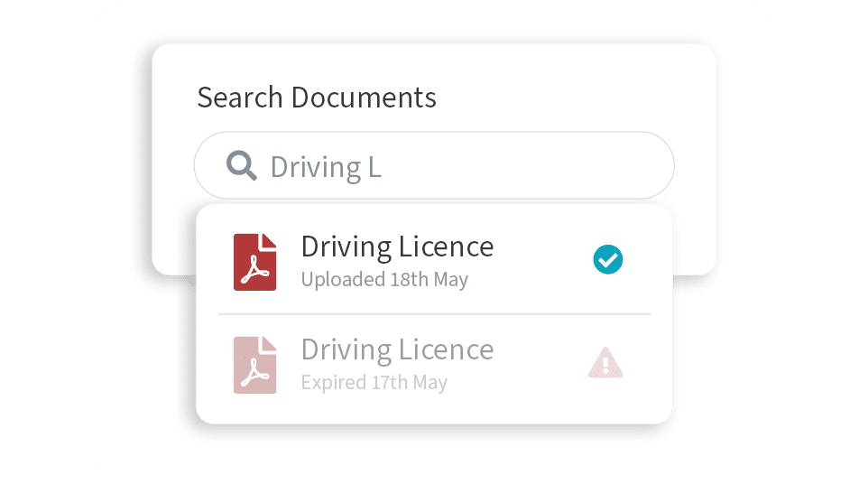The width and height of the screenshot is (868, 484).
Task: Click the Search Documents heading
Action: tap(317, 98)
